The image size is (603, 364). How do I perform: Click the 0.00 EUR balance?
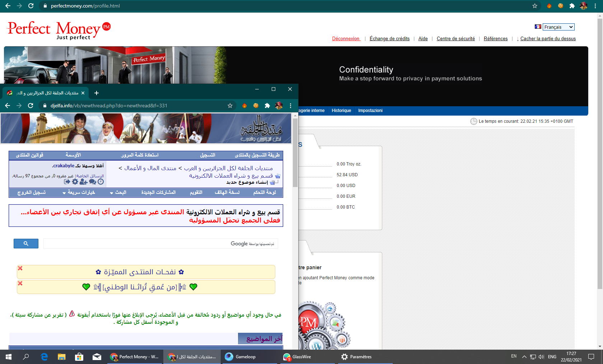346,196
